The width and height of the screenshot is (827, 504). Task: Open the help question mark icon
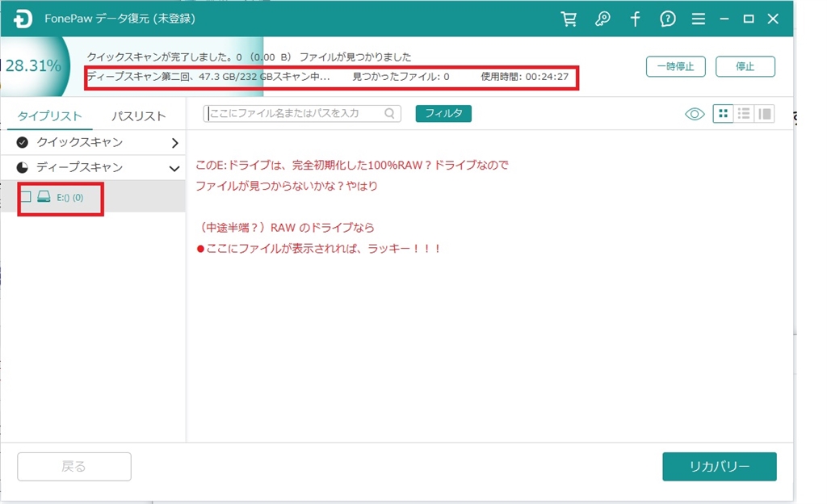click(668, 19)
